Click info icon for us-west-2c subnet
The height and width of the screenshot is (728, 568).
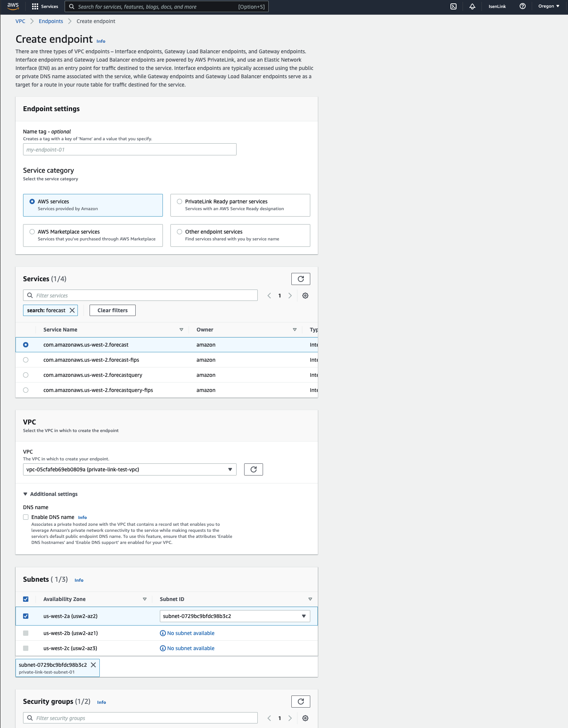point(163,648)
